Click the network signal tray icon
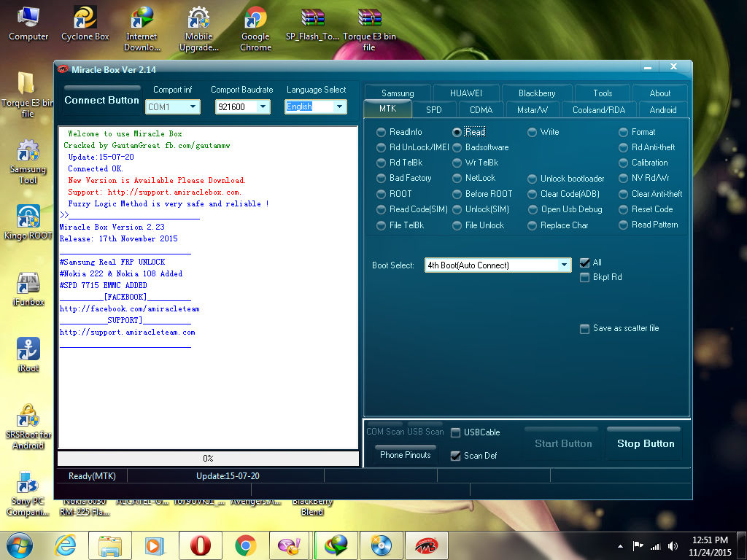 (x=656, y=547)
